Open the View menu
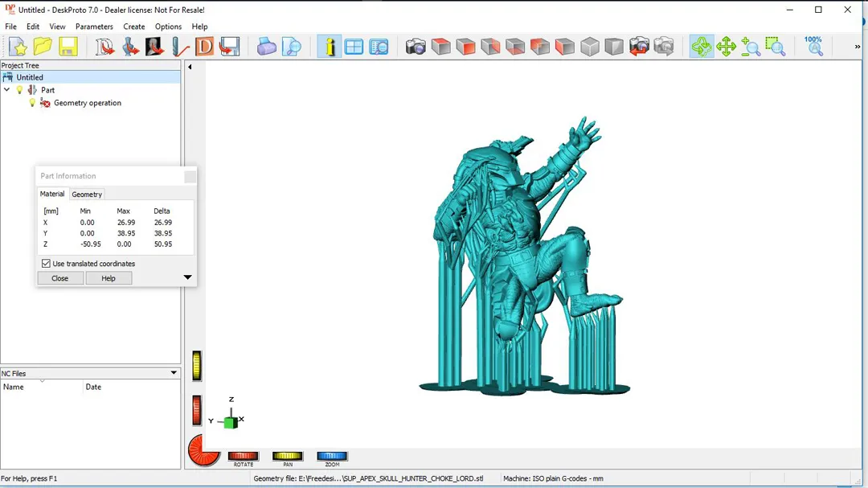The width and height of the screenshot is (868, 488). tap(57, 27)
